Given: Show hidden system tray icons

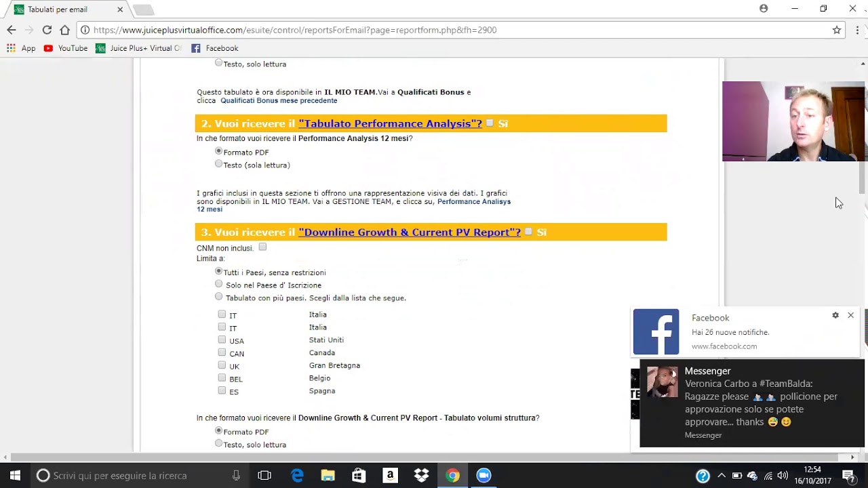Looking at the screenshot, I should click(722, 476).
